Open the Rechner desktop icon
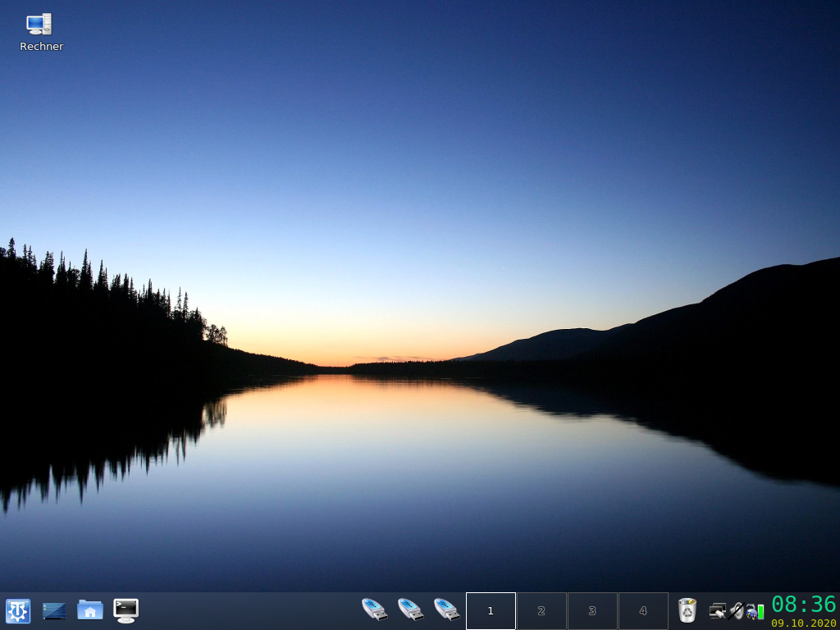This screenshot has height=630, width=840. pyautogui.click(x=39, y=24)
